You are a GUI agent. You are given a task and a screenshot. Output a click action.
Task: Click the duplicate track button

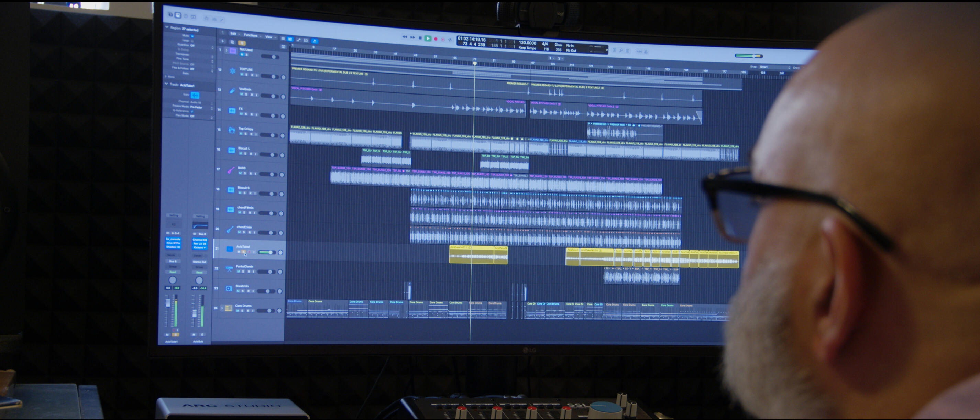232,42
